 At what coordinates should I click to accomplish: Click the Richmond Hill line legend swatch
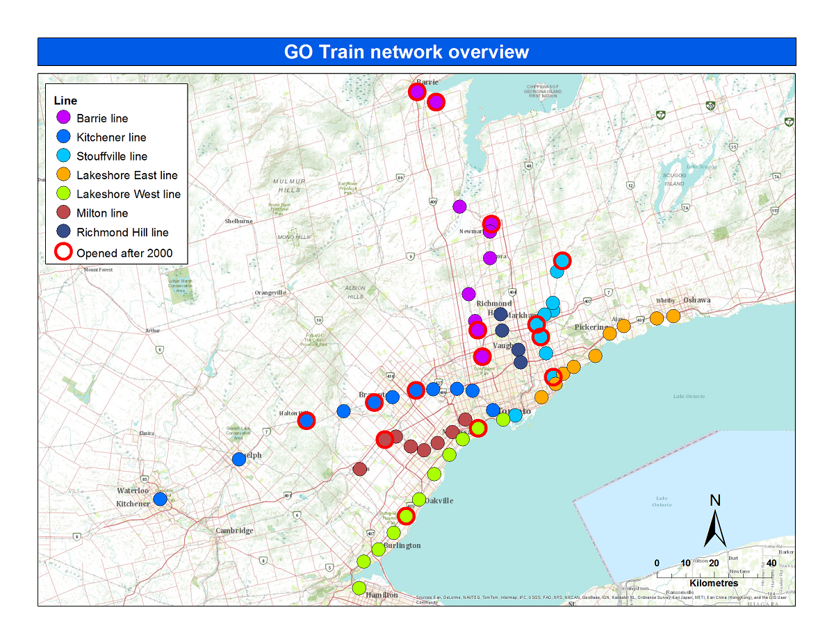tap(63, 232)
